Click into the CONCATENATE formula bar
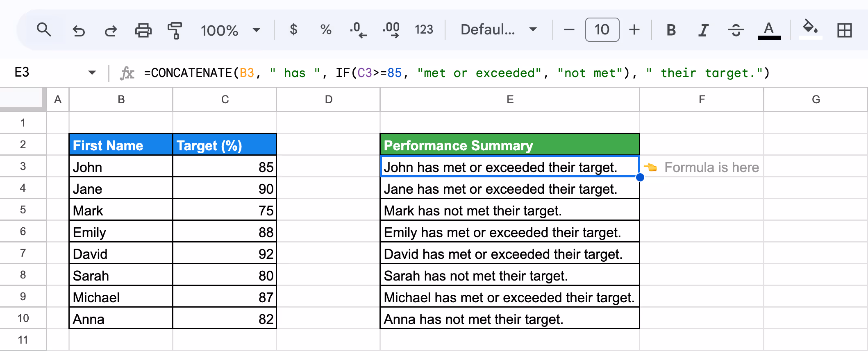Screen dimensions: 868x351 457,73
